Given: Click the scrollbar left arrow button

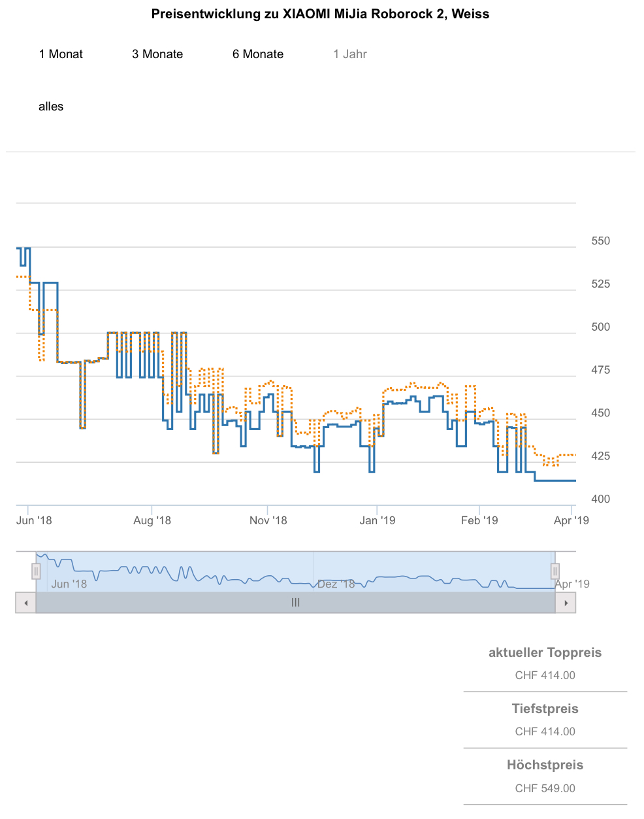Looking at the screenshot, I should [25, 603].
